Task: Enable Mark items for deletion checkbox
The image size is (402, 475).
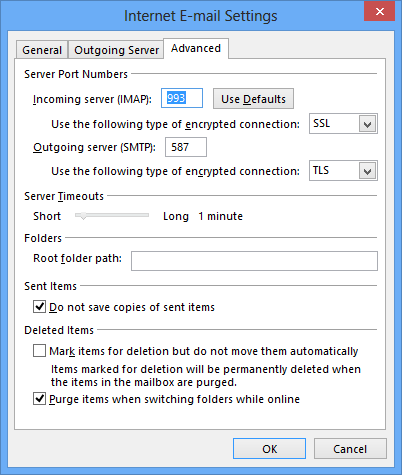Action: 39,351
